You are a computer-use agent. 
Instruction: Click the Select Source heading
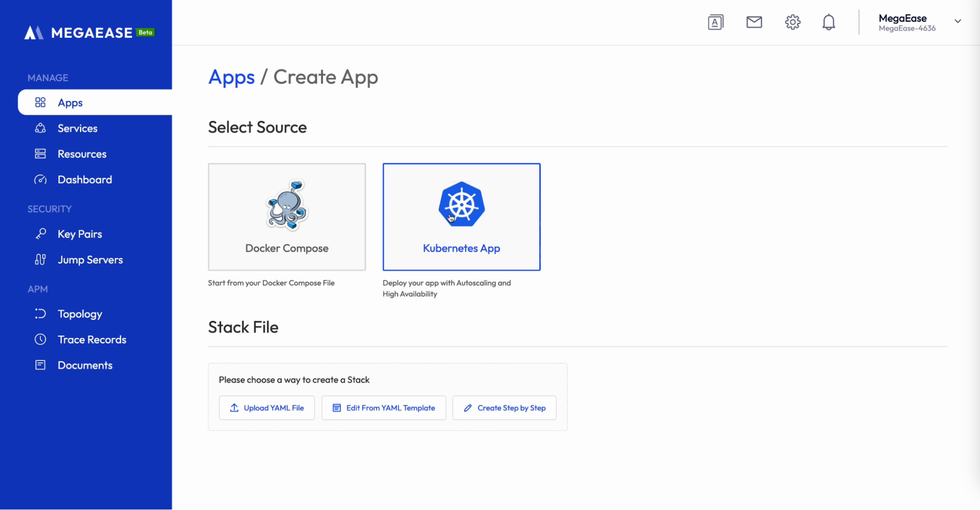tap(257, 127)
